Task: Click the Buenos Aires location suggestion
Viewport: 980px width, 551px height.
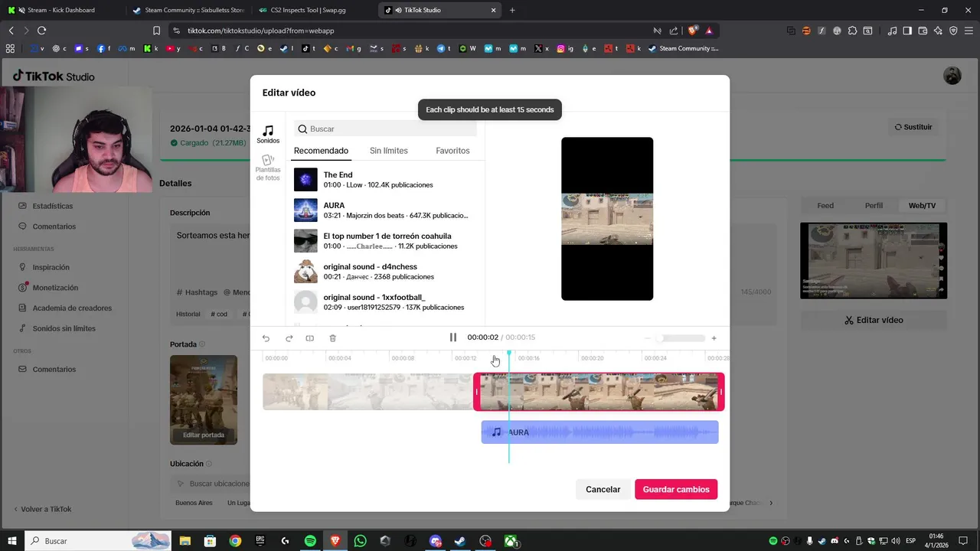Action: [x=194, y=503]
